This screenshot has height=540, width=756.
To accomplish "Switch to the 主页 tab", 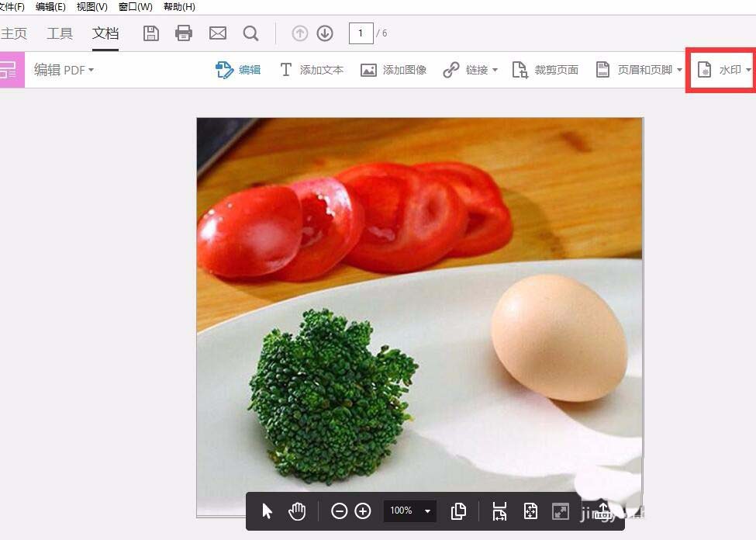I will 13,33.
